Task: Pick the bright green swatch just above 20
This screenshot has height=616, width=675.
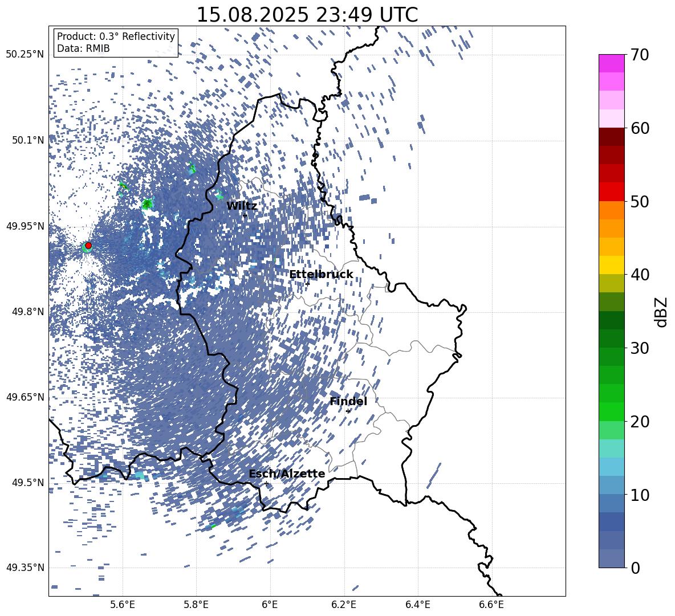Action: (611, 411)
